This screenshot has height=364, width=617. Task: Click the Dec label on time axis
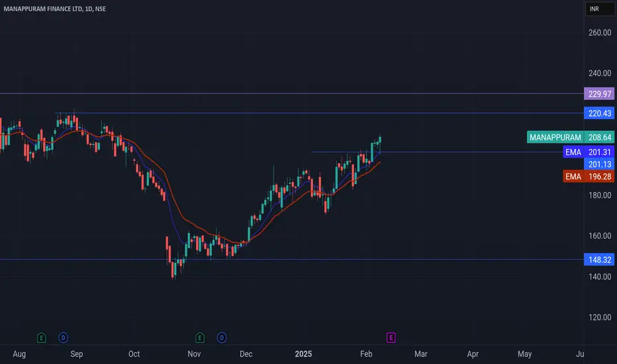246,354
